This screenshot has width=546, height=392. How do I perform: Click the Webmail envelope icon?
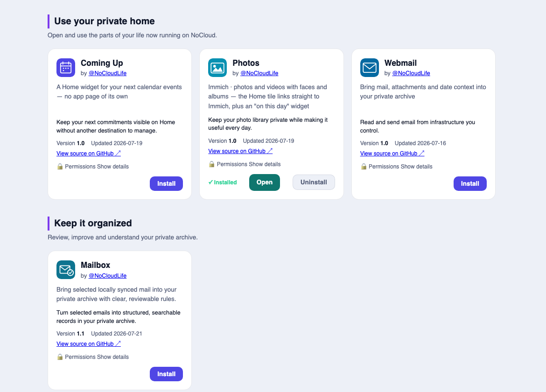[370, 68]
